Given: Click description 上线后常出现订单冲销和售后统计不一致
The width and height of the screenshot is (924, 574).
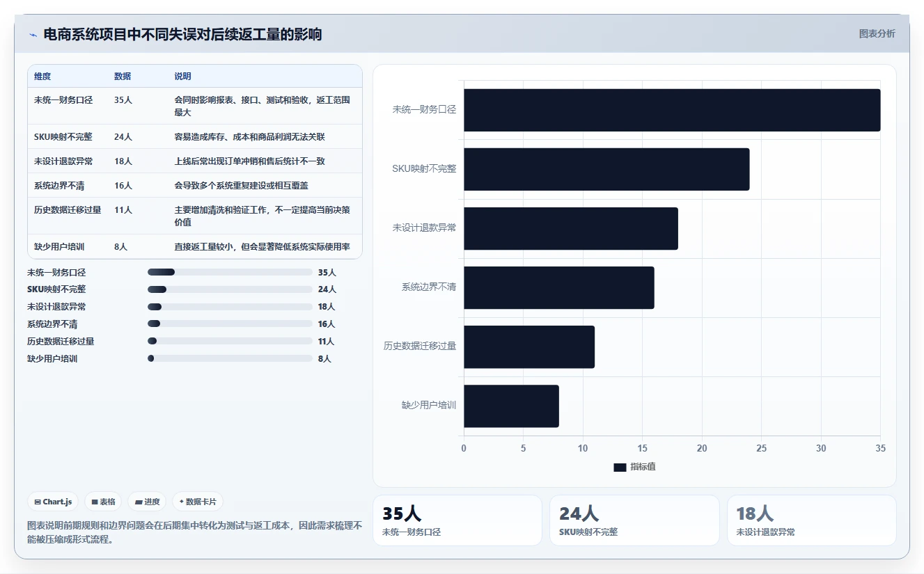Looking at the screenshot, I should click(249, 161).
